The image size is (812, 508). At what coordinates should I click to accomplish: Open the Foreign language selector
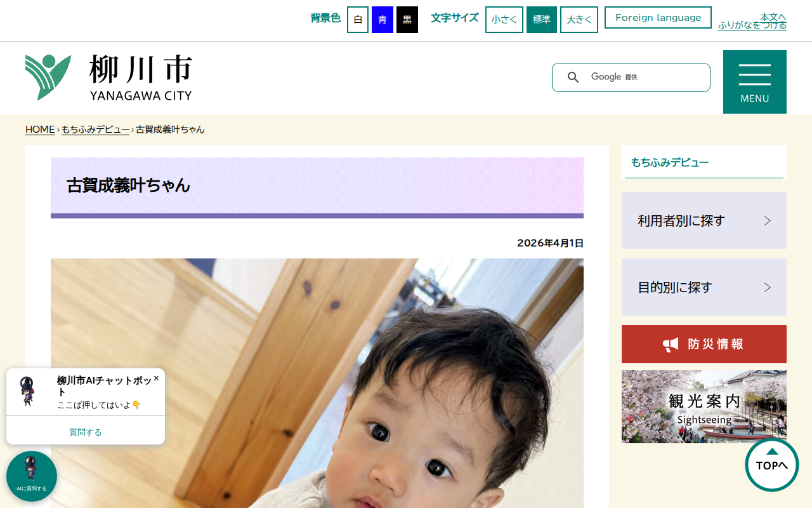658,18
